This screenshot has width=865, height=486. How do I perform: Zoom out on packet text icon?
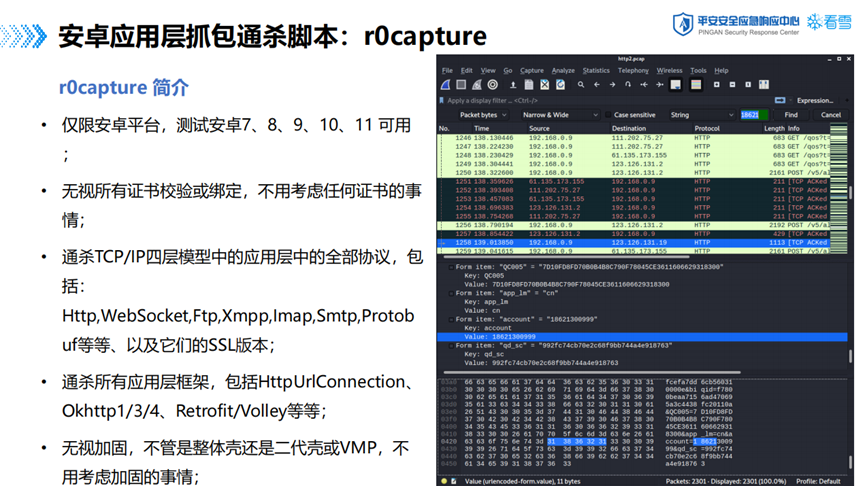click(x=733, y=85)
